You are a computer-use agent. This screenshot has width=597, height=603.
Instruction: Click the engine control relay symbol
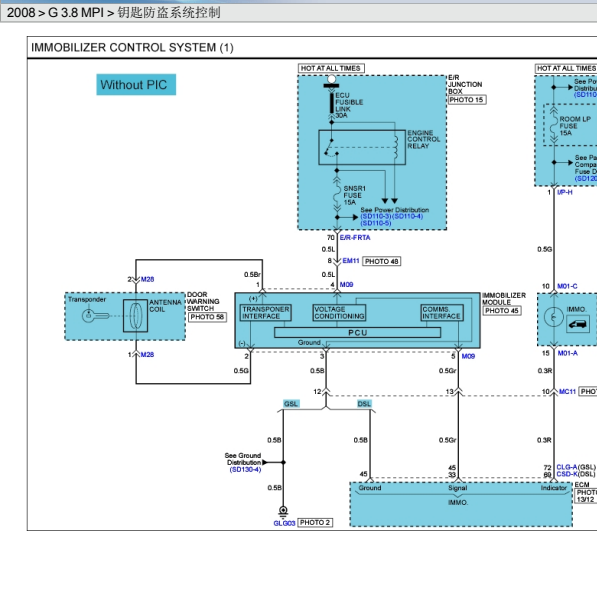[362, 147]
